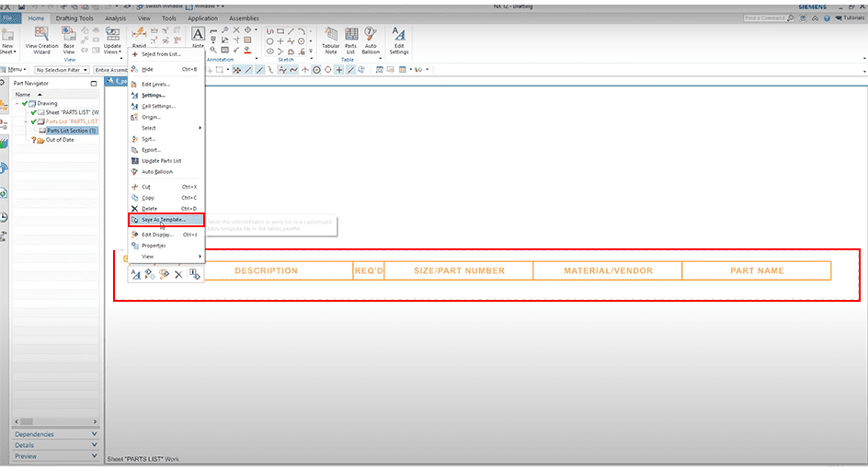Open the View Creation Wizard
The width and height of the screenshot is (868, 471).
point(41,40)
